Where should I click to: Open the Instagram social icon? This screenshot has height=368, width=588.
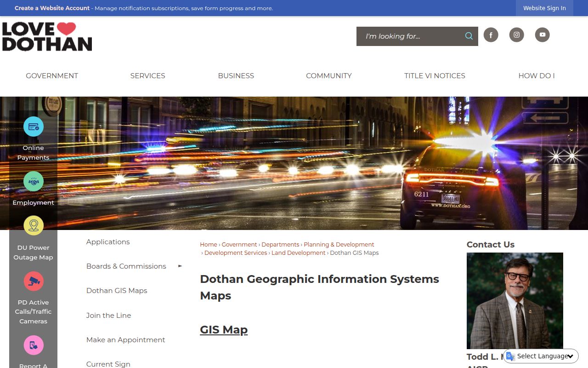516,35
